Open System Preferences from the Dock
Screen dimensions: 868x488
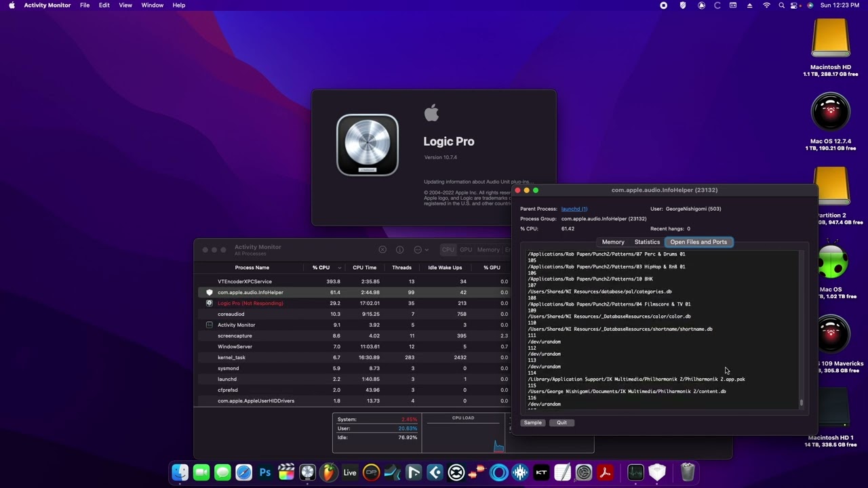pyautogui.click(x=584, y=472)
